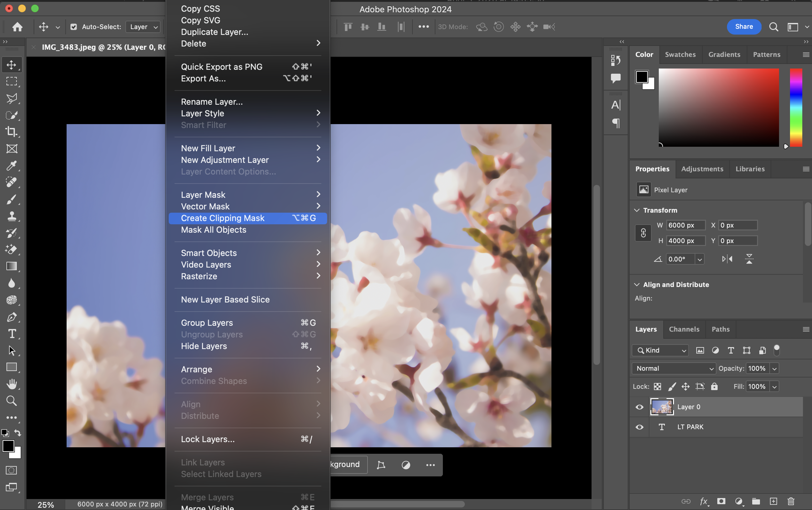Click the Share button
Screen dimensions: 812x510
coord(743,27)
